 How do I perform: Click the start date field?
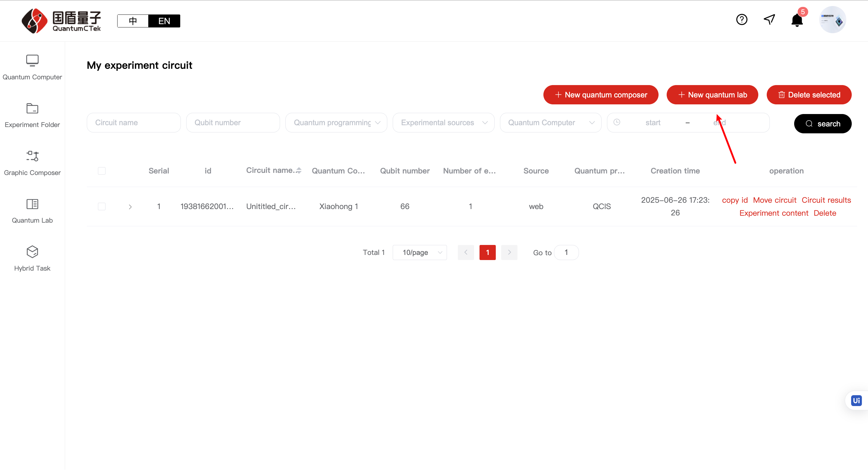click(653, 123)
